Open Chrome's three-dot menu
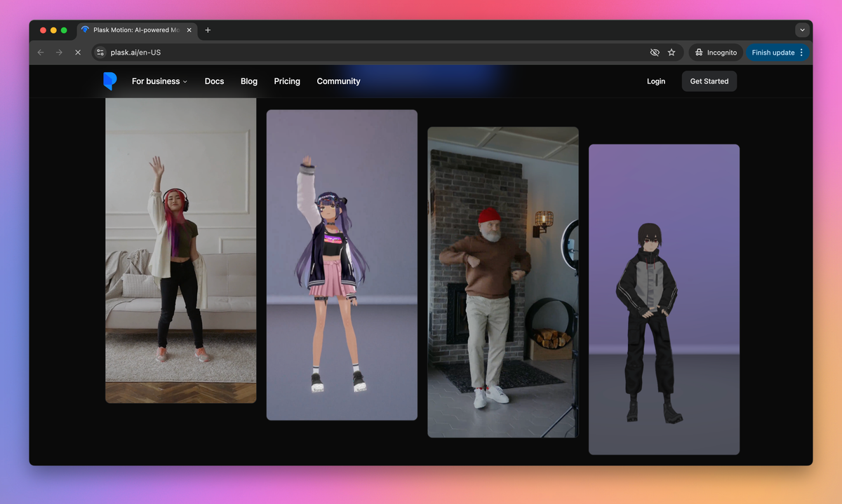The height and width of the screenshot is (504, 842). pyautogui.click(x=802, y=53)
